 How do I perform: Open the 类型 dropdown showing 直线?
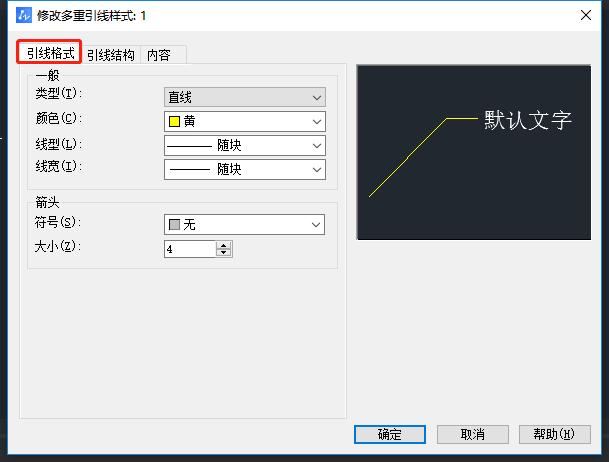[245, 97]
